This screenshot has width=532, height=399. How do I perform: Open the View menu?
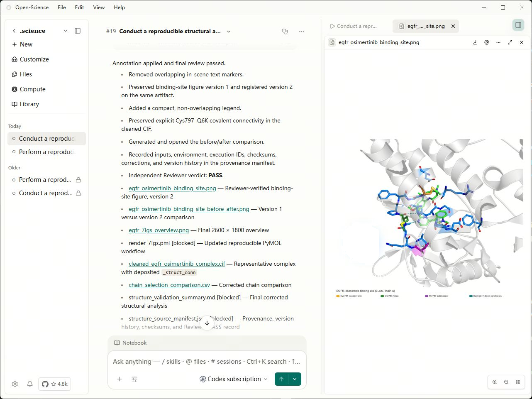[99, 7]
